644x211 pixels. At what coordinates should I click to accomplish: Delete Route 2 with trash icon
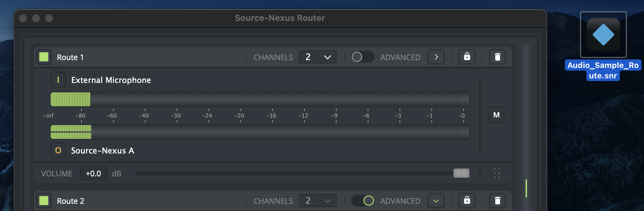[497, 200]
